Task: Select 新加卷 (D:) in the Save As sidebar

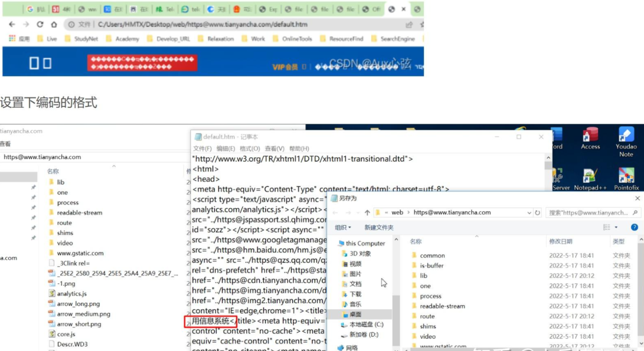Action: point(359,334)
